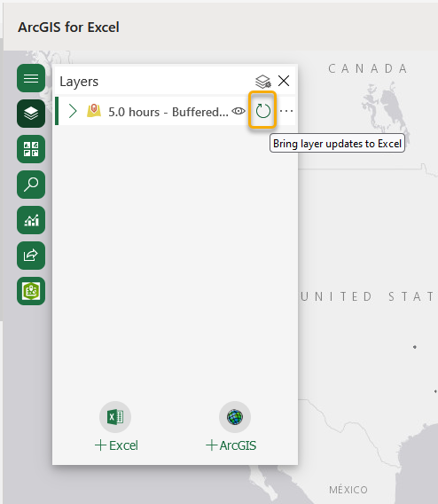Select the 5.0 hours - Buffered layer name
The height and width of the screenshot is (504, 438).
coord(168,112)
